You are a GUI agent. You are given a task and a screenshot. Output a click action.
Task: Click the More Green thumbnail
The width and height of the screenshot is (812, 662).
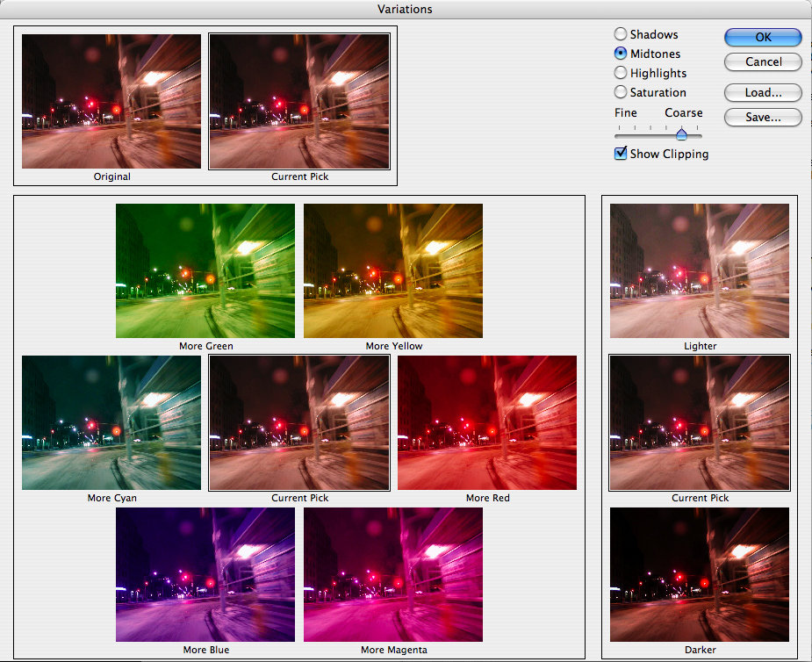205,270
